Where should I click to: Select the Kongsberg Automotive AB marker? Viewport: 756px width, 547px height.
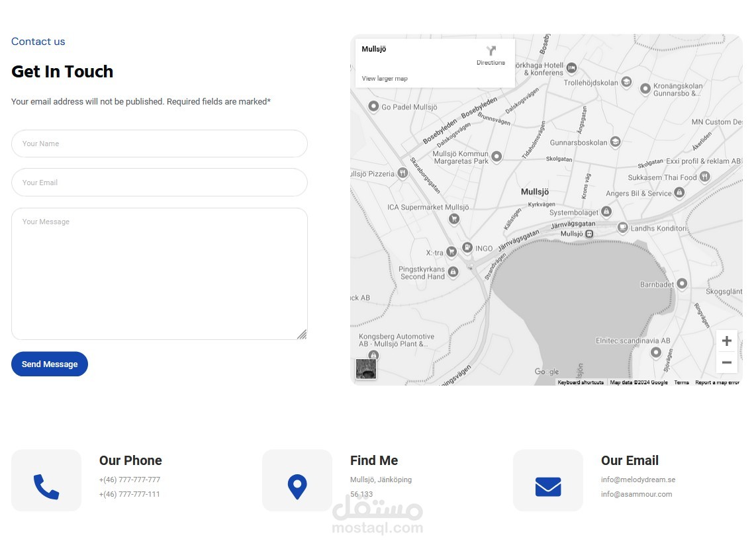[373, 355]
